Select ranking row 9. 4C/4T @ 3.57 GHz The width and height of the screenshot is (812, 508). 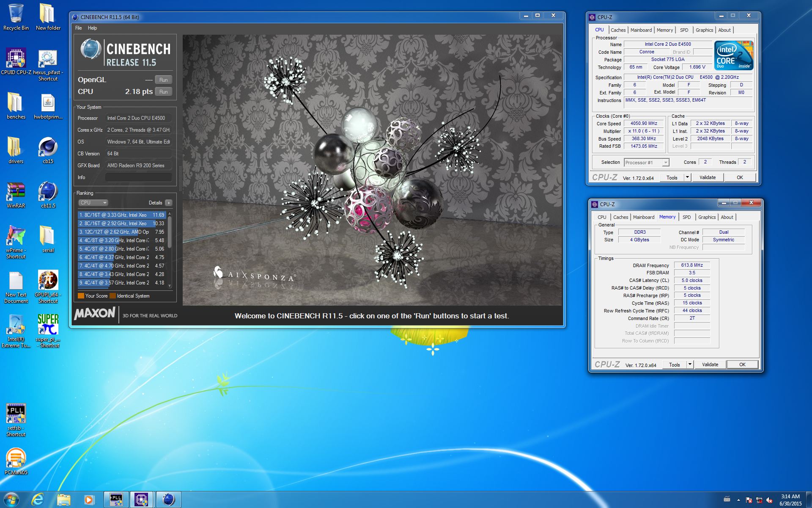pyautogui.click(x=122, y=283)
